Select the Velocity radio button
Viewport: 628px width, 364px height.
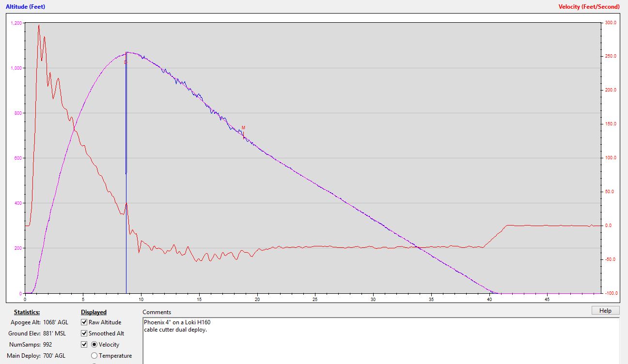(94, 345)
